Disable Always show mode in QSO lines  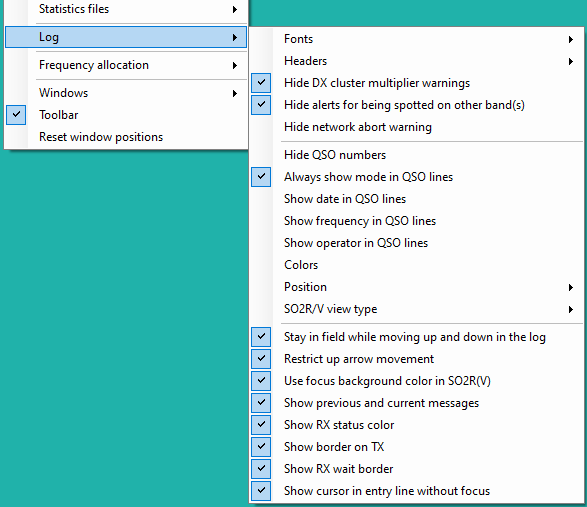point(416,177)
